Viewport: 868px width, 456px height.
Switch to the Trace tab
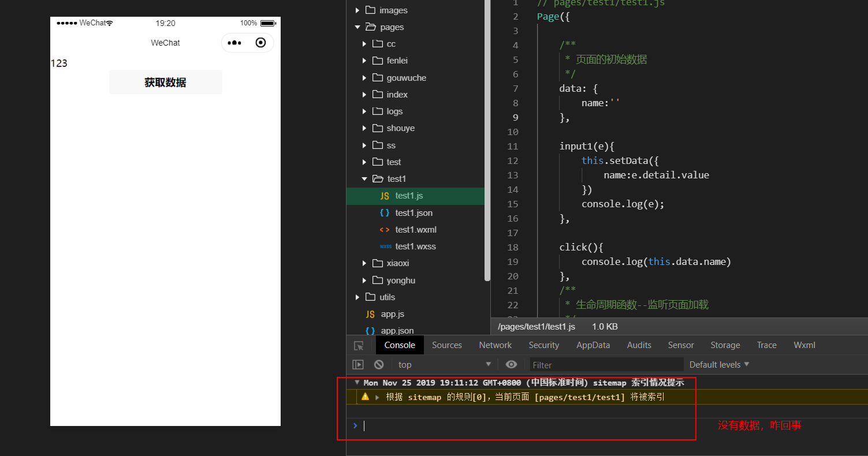[767, 345]
